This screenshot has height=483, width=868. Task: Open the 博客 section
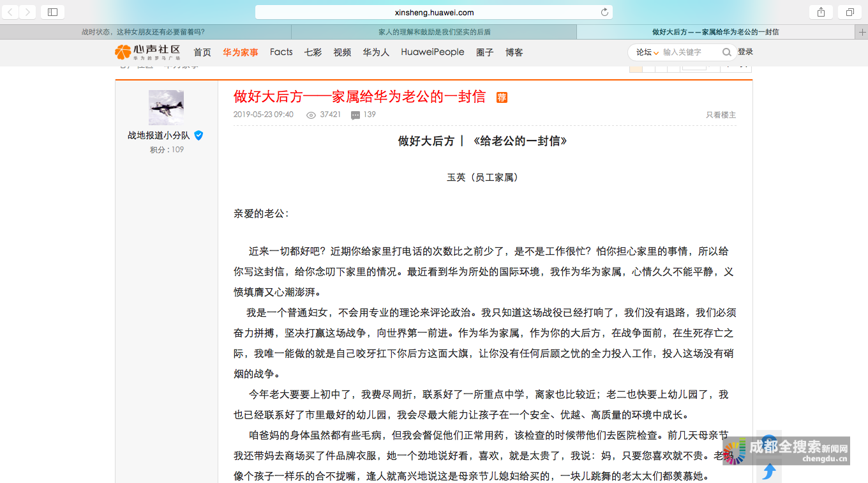coord(514,52)
